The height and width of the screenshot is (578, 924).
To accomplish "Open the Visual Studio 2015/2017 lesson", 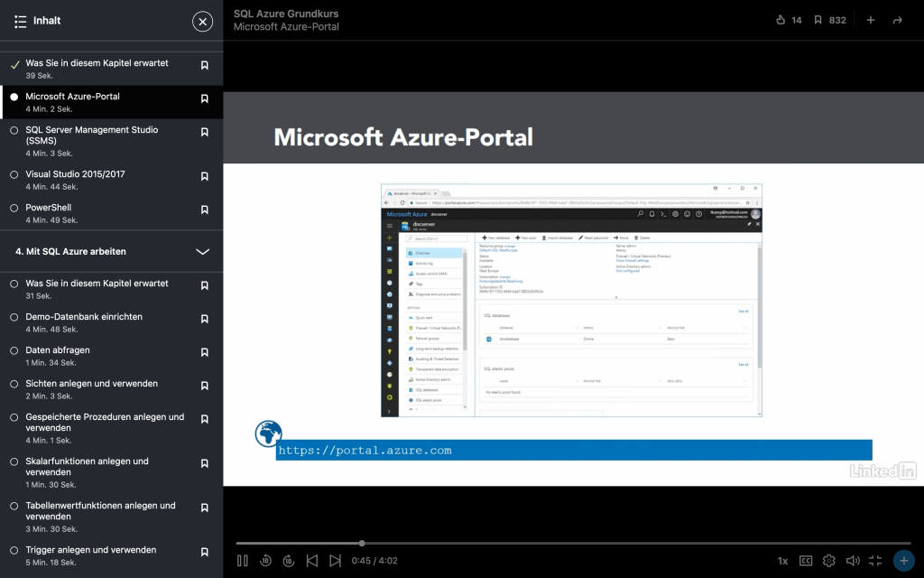I will click(76, 174).
